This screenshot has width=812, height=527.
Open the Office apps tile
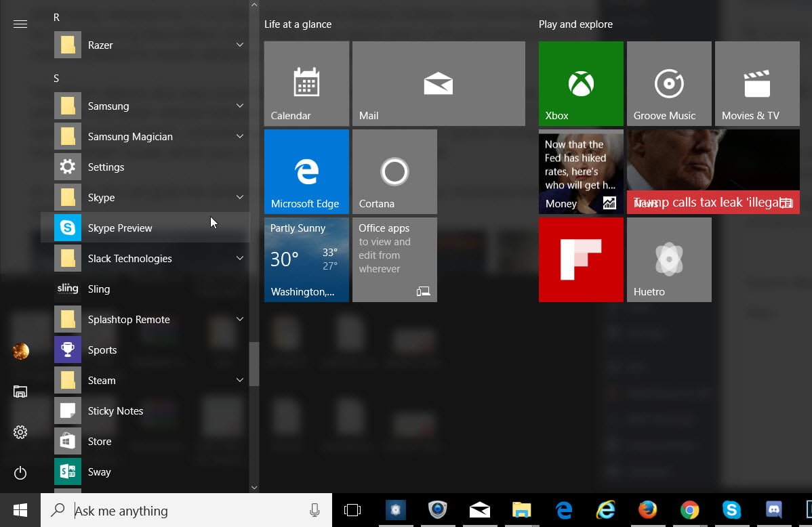pyautogui.click(x=394, y=259)
